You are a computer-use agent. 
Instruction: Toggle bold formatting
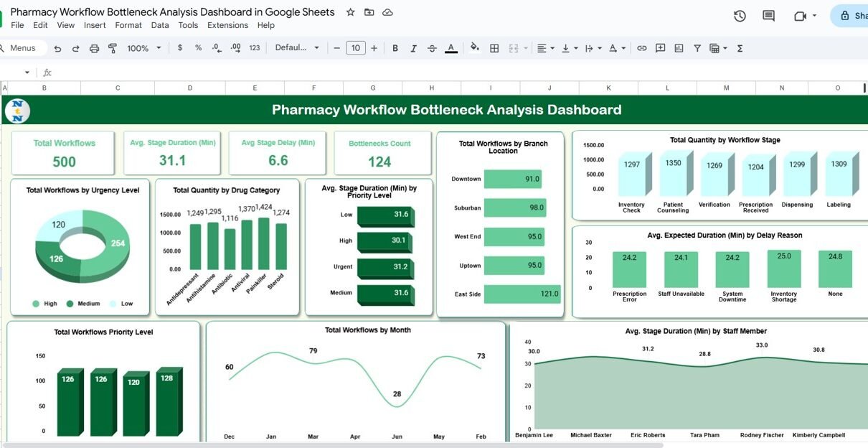pyautogui.click(x=395, y=48)
